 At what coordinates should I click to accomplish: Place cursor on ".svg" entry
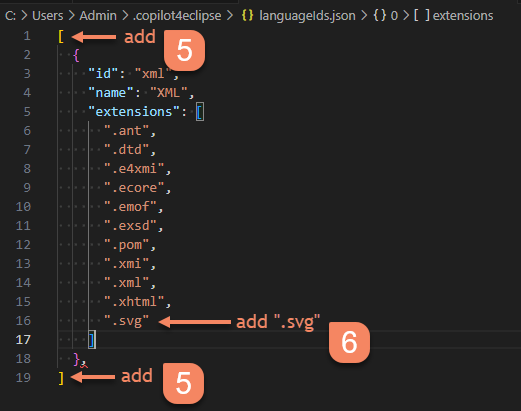[126, 321]
